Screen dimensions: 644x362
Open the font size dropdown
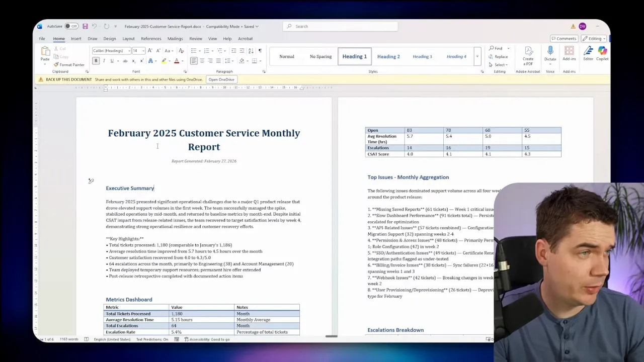coord(142,50)
